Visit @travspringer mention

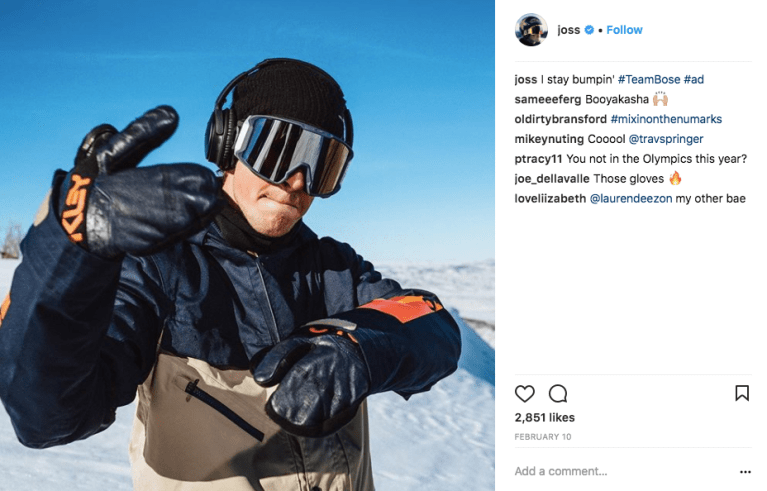point(665,139)
